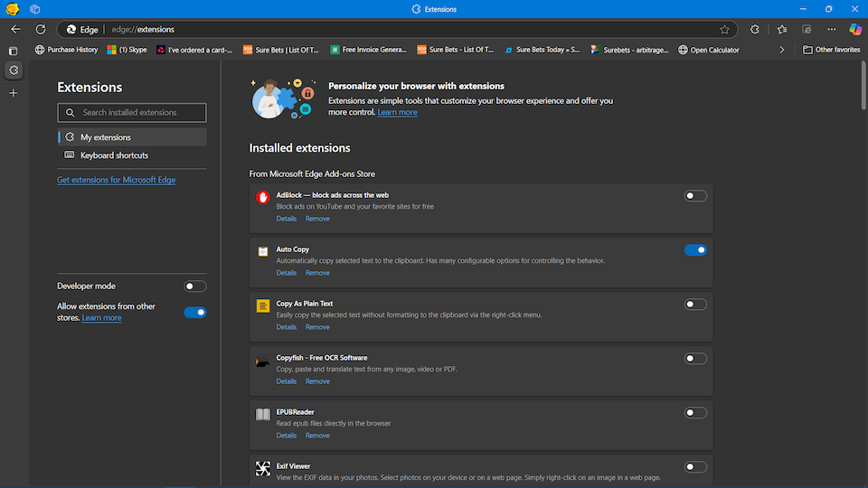Screen dimensions: 868x488
Task: Open Copyfish Details link
Action: (x=287, y=381)
